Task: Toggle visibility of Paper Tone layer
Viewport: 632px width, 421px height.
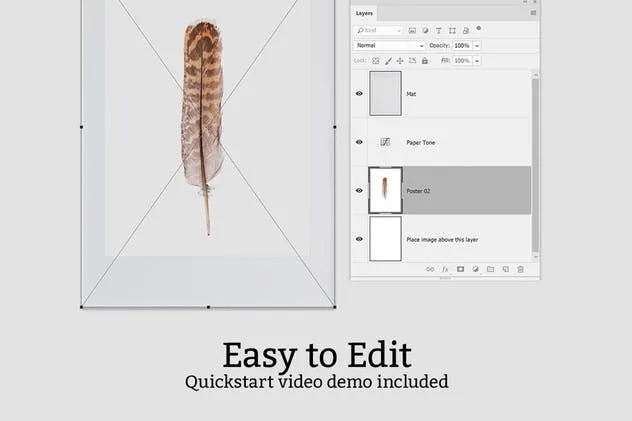Action: pyautogui.click(x=359, y=142)
